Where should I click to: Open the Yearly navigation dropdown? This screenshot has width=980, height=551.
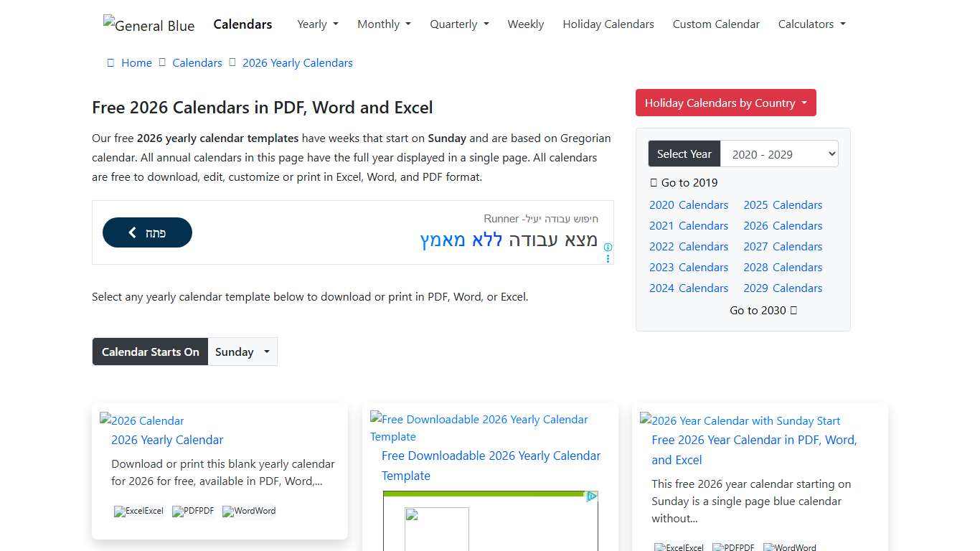point(317,24)
